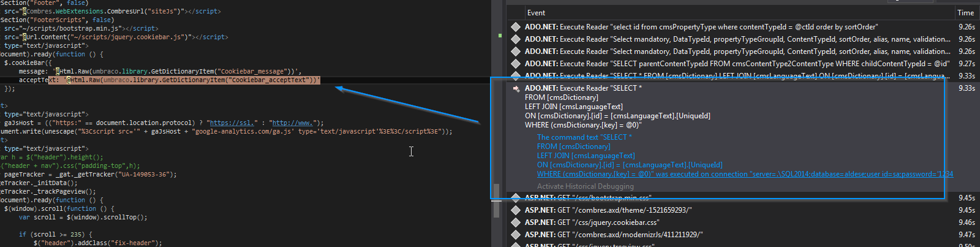Click diamond icon beside GET /css/bootstrap.min.css
Screen dimensions: 980x247
click(516, 198)
